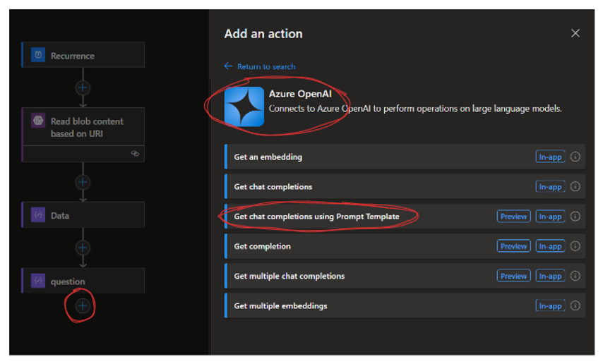This screenshot has height=364, width=603.
Task: Click the blob storage icon on Read blob content
Action: tap(38, 121)
